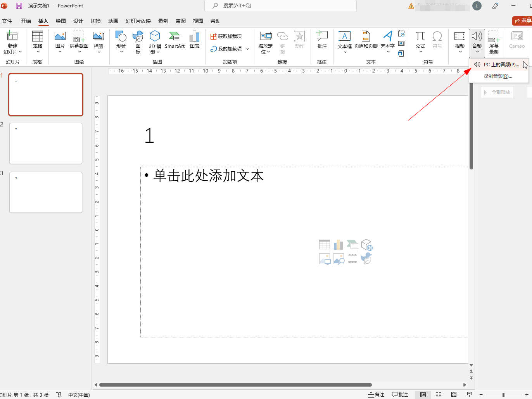Click Get Add-ins (获取加载项)
532x399 pixels.
(x=226, y=36)
